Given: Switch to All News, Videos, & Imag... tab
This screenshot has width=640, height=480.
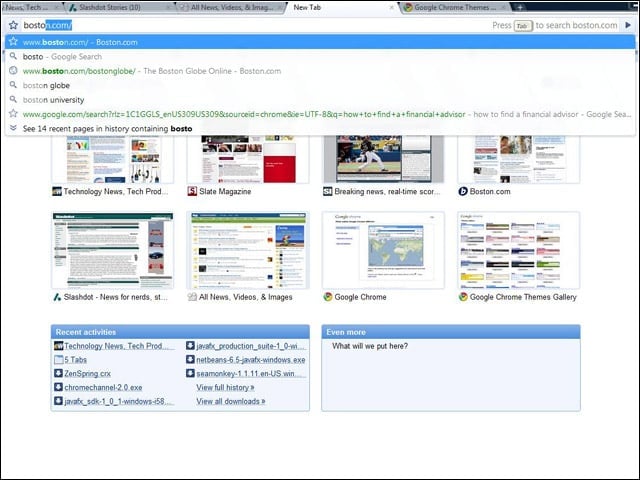Looking at the screenshot, I should click(x=231, y=7).
